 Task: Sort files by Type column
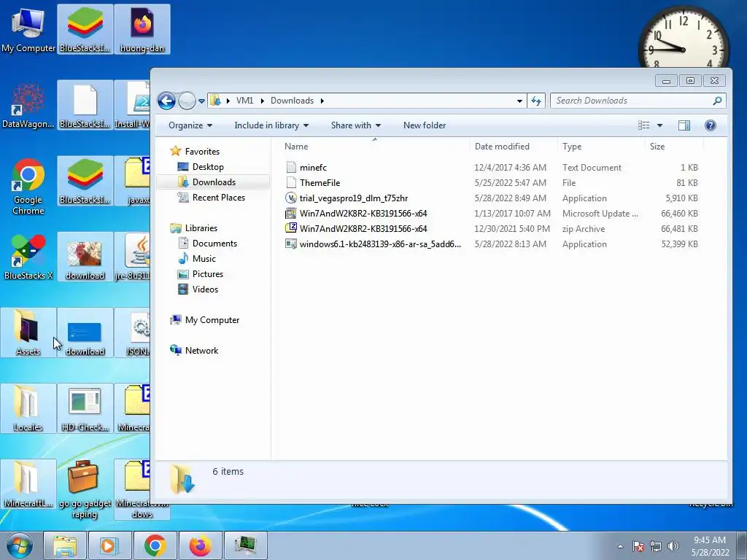point(601,146)
